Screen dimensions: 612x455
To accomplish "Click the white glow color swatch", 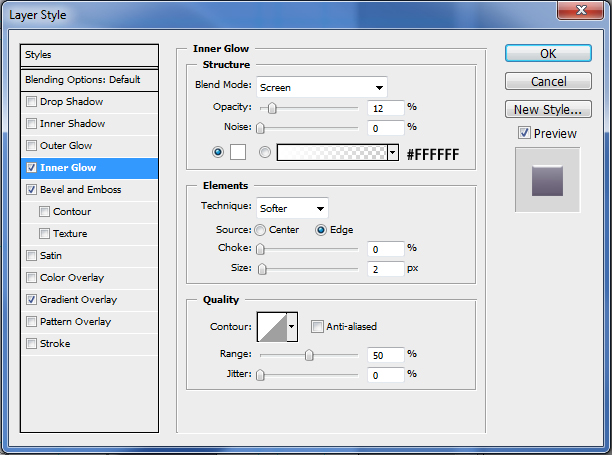I will click(x=238, y=152).
